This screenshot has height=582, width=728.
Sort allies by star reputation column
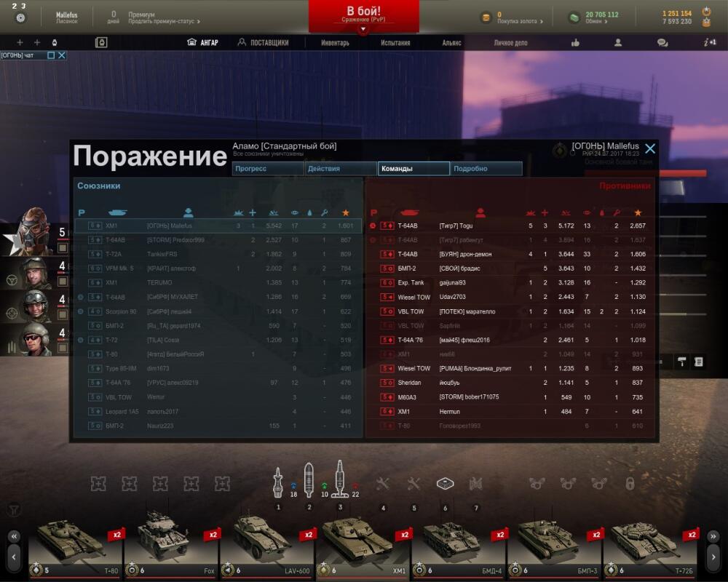pos(345,212)
